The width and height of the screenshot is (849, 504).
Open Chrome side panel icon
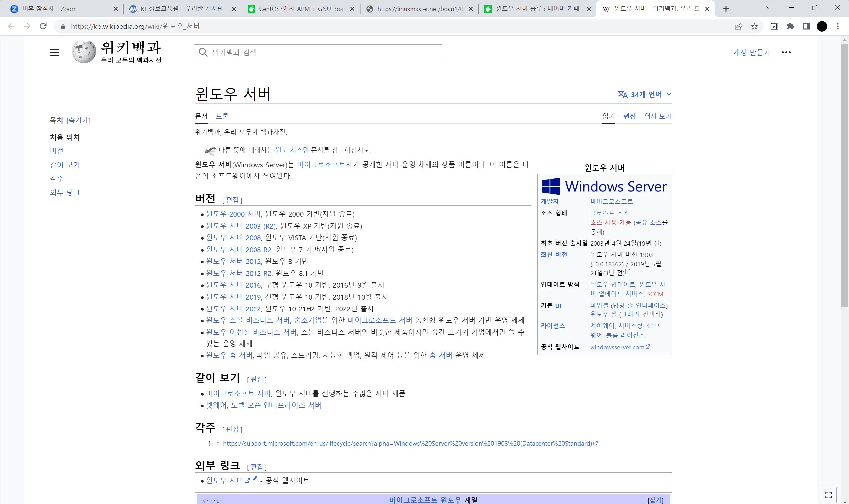tap(806, 26)
